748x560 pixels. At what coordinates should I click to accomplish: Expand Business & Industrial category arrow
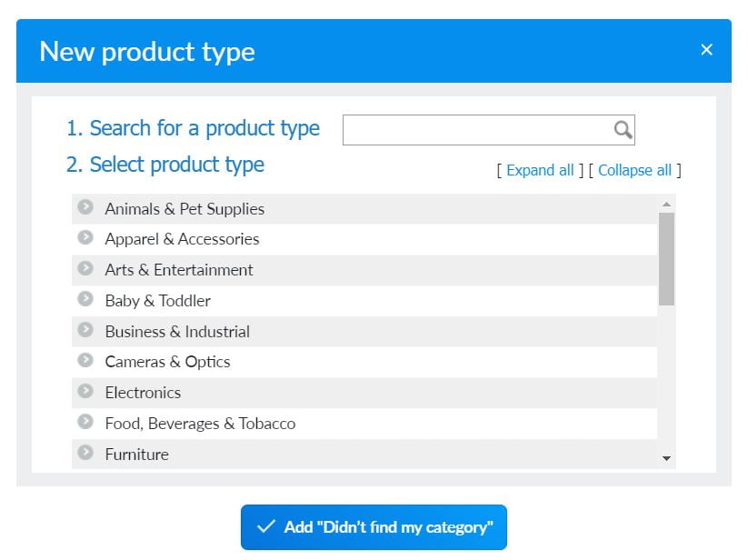(x=85, y=330)
